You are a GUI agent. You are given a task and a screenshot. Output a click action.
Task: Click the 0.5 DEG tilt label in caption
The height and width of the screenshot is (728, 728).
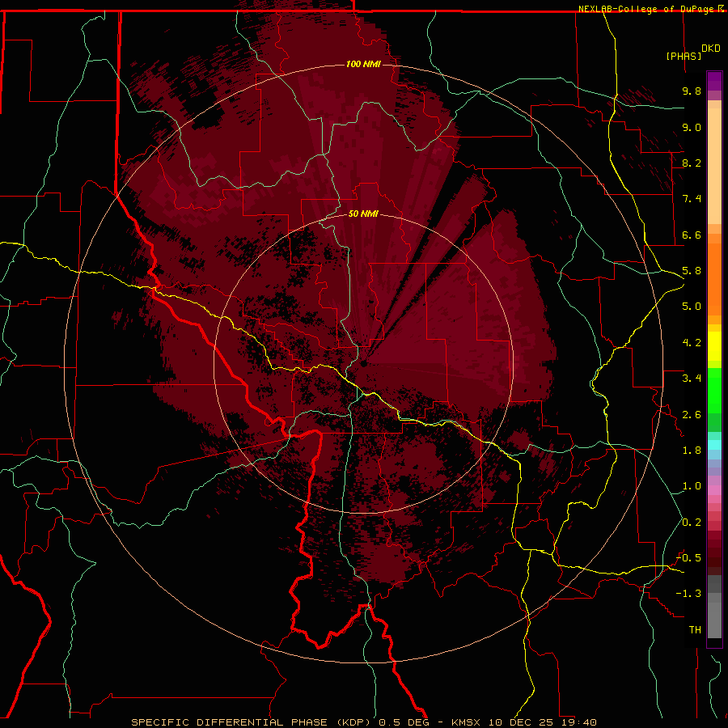point(404,722)
